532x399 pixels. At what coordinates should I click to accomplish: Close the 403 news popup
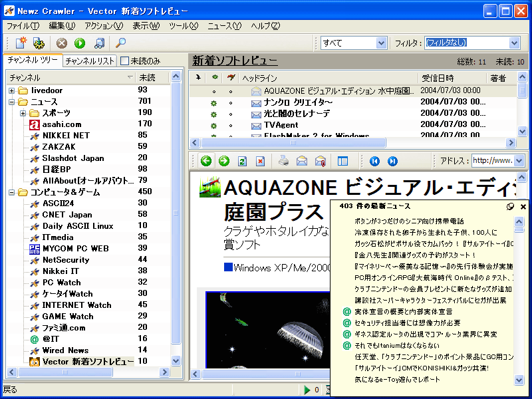coord(523,206)
